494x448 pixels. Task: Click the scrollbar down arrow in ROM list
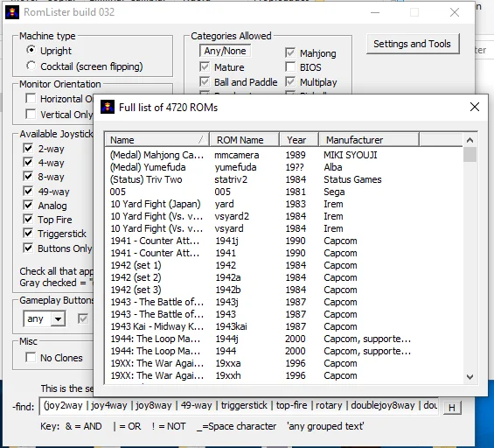[x=470, y=377]
